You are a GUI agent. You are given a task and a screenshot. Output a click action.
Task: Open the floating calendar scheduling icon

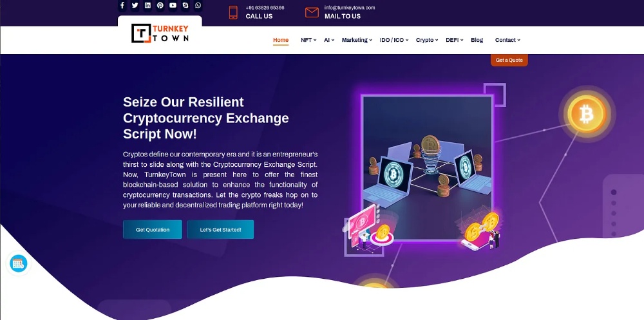[19, 263]
